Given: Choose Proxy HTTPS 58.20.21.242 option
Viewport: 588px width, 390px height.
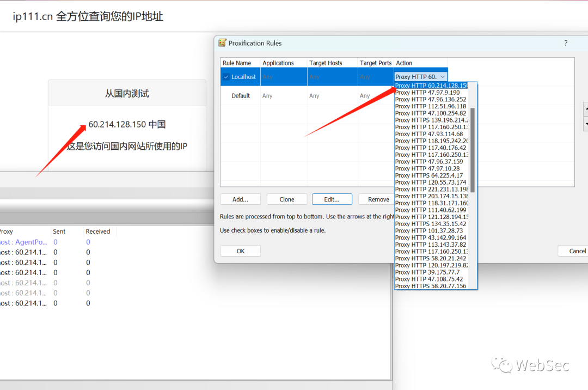Looking at the screenshot, I should click(x=431, y=258).
